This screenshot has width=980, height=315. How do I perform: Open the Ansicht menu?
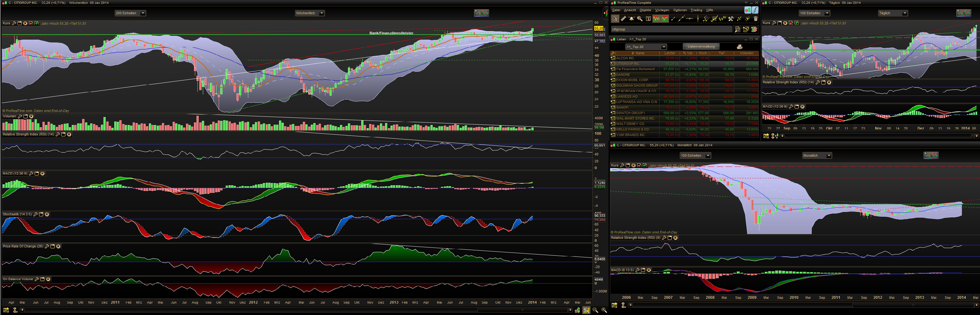coord(630,10)
